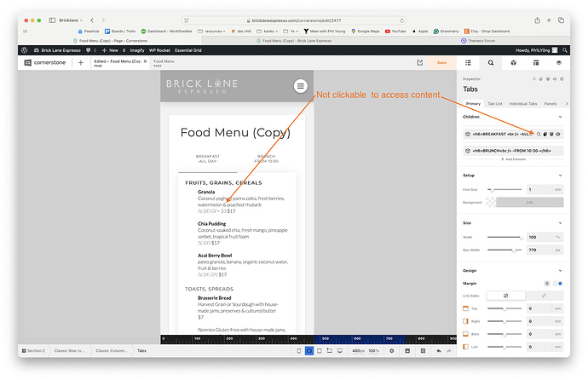Select the desktop monitor breakpoint icon
Screen dimensions: 588x380
click(x=340, y=351)
